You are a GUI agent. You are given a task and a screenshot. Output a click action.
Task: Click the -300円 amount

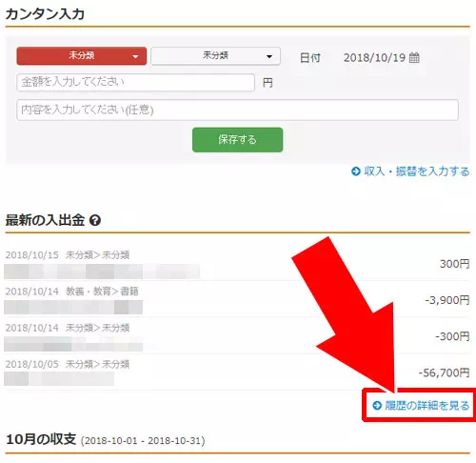point(452,336)
